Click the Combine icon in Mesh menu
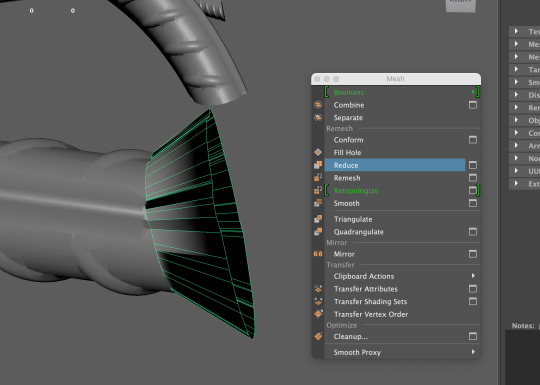 coord(318,105)
